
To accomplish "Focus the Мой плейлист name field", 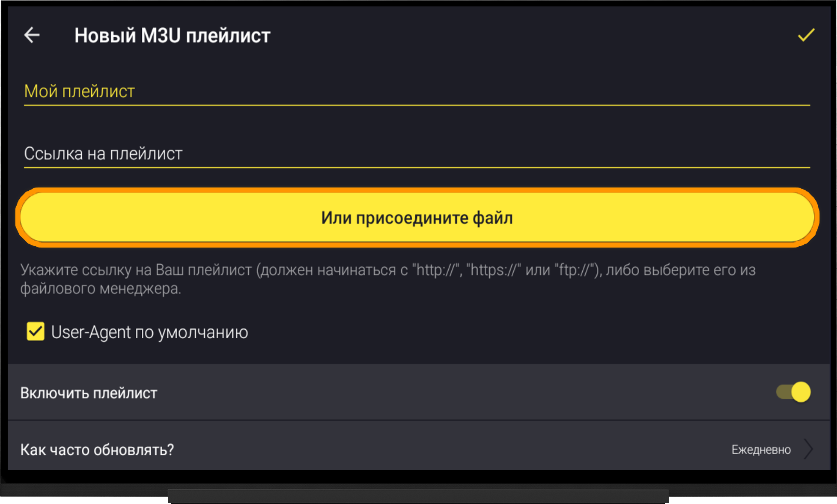I will (x=417, y=92).
